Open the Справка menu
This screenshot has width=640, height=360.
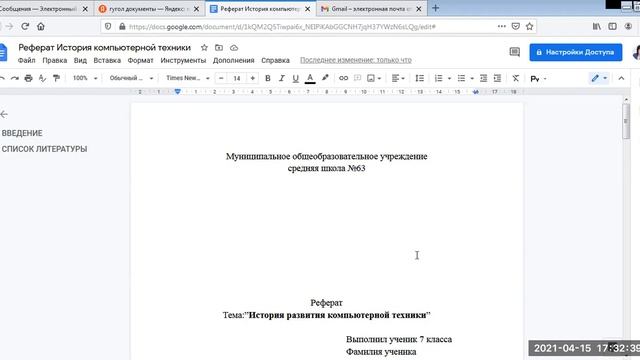click(x=276, y=60)
